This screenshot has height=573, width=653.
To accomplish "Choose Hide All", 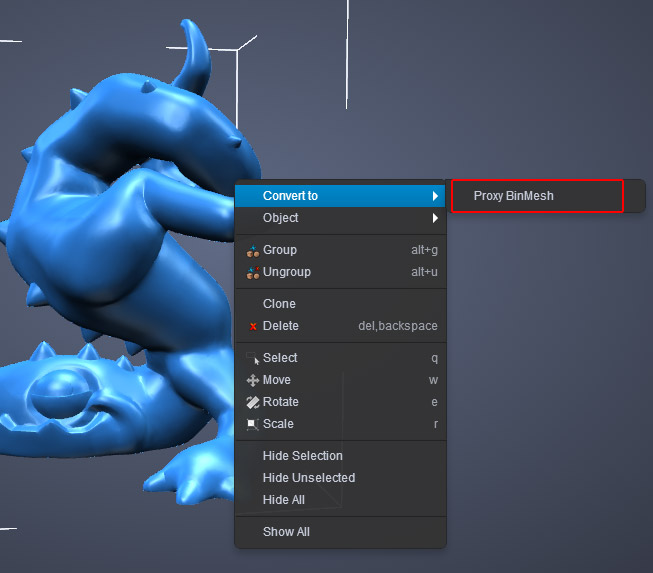I will click(x=340, y=500).
